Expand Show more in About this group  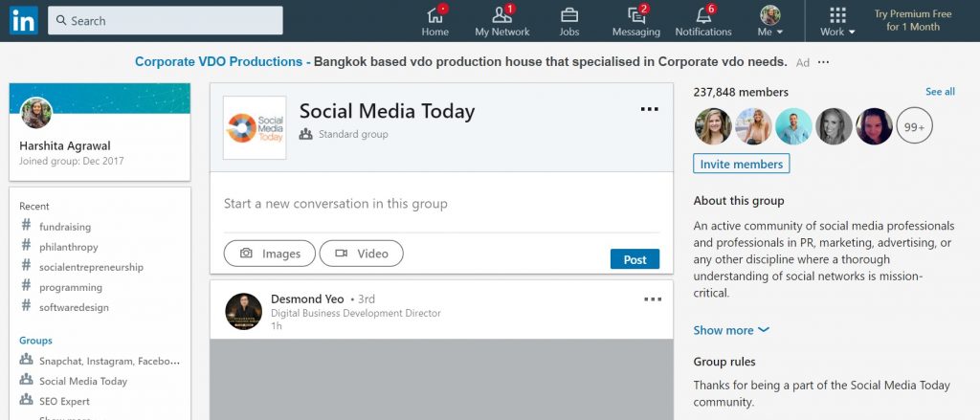coord(731,330)
